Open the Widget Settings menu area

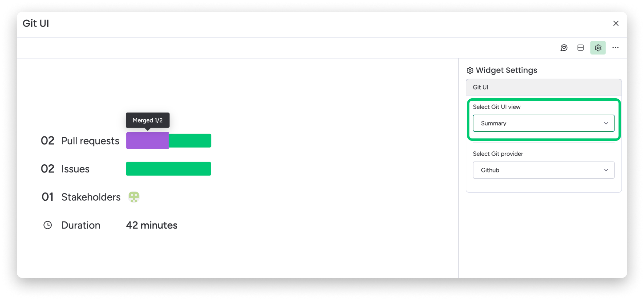[x=506, y=70]
